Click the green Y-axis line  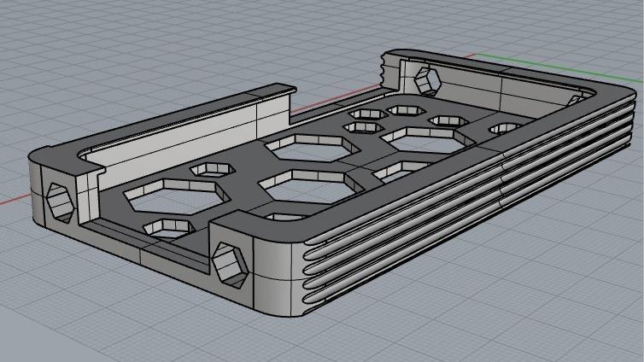click(x=559, y=67)
